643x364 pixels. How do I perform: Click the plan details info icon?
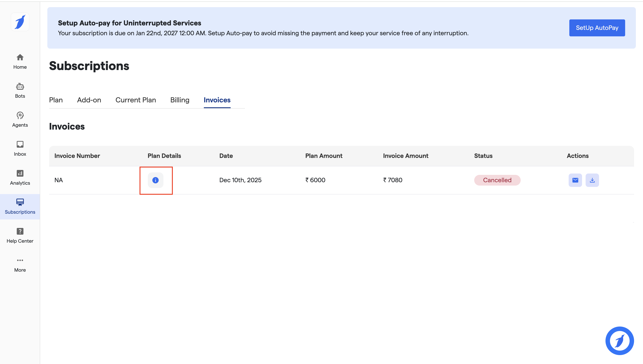point(155,180)
